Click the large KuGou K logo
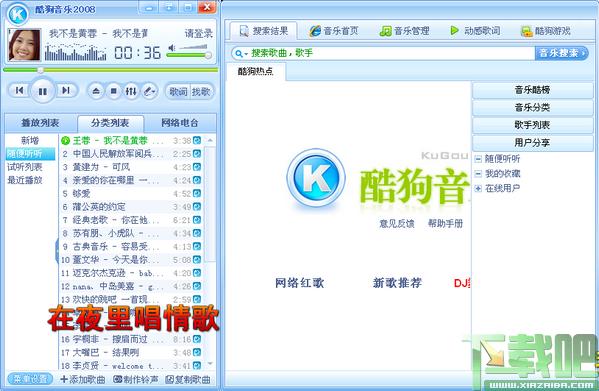599x391 pixels. [x=316, y=179]
